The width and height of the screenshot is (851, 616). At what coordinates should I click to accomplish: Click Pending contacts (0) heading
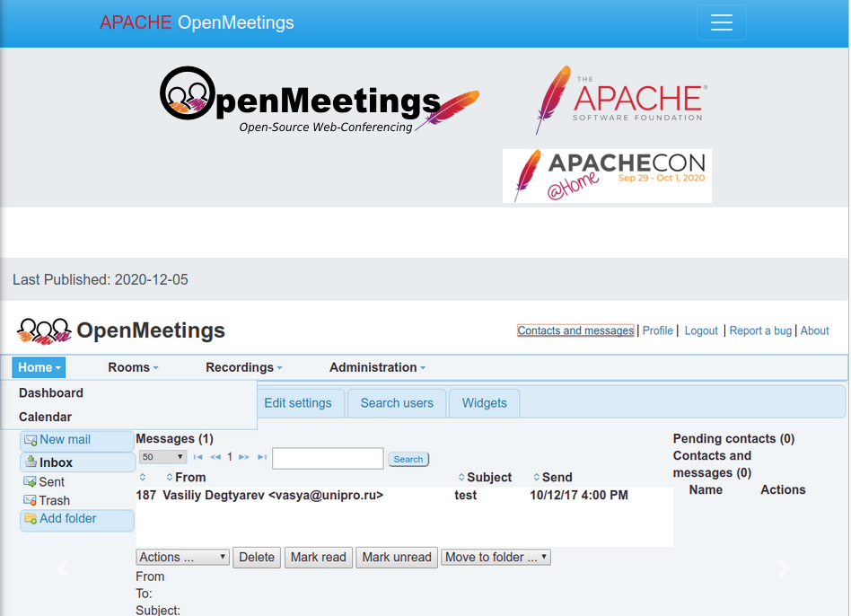[733, 438]
